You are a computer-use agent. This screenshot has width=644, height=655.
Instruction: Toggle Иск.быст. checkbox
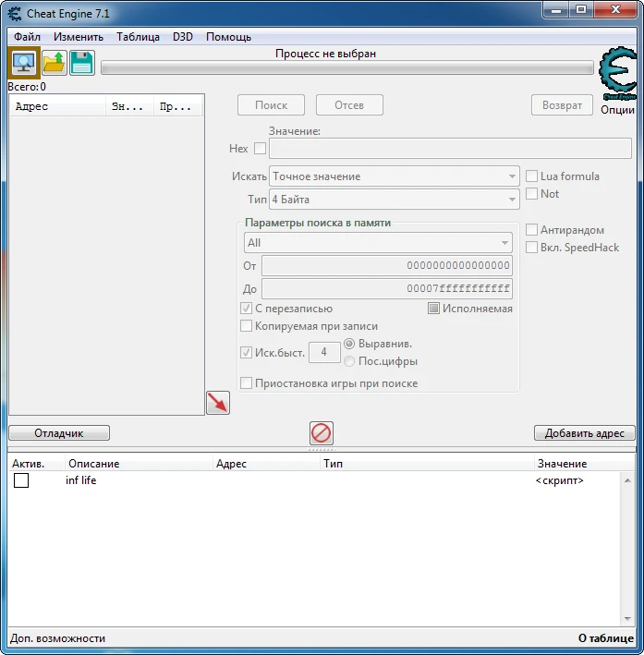coord(246,353)
